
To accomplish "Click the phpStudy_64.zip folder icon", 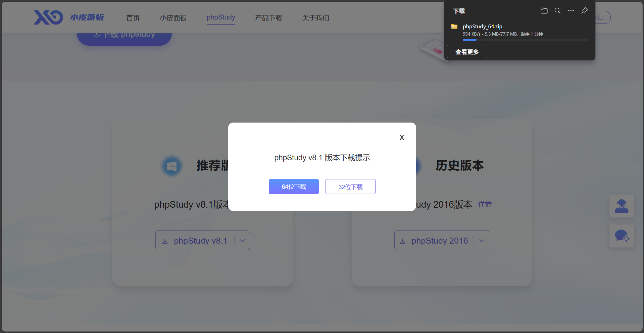I will (x=454, y=26).
